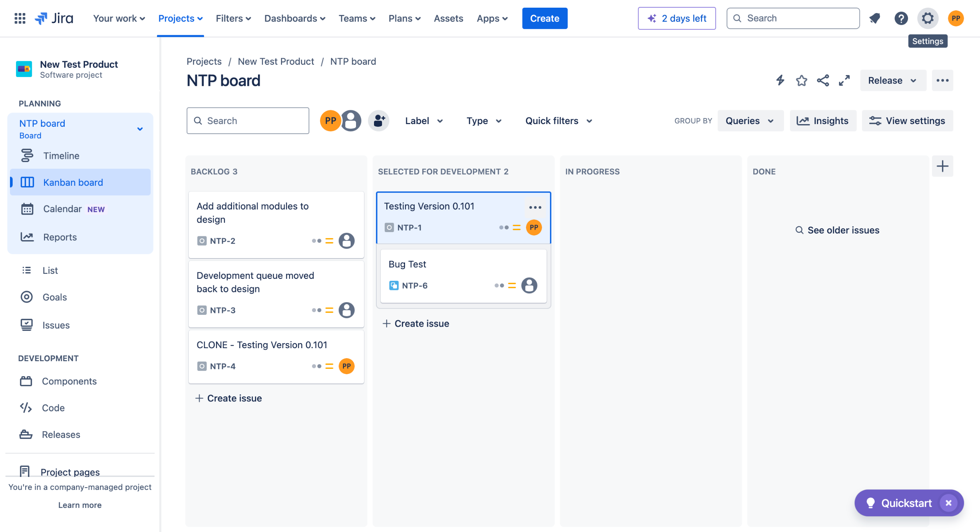The width and height of the screenshot is (980, 532).
Task: Filter by PP assignee avatar
Action: [x=330, y=121]
